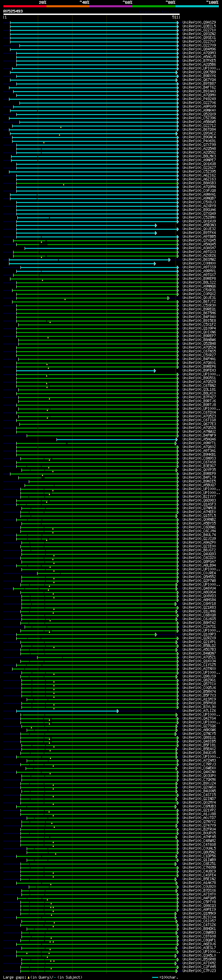Select label UniRef100_Q0JE32
Viewport: 222px width, 980px height.
[x=199, y=229]
